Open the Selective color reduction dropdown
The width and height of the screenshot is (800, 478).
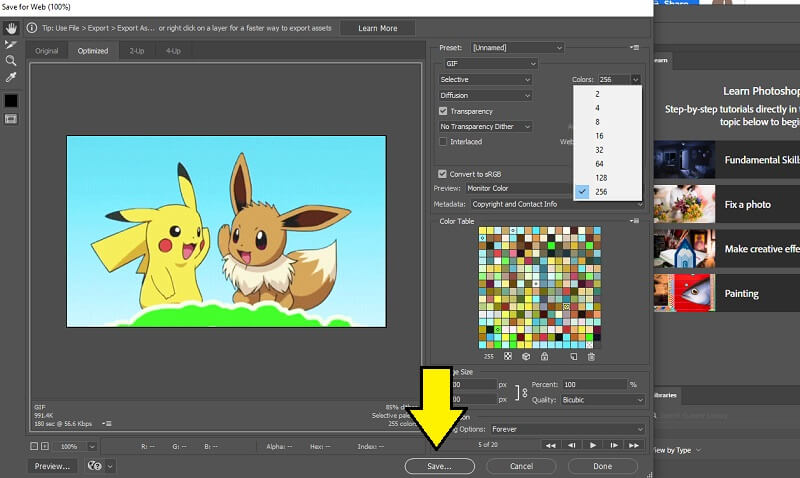coord(485,80)
